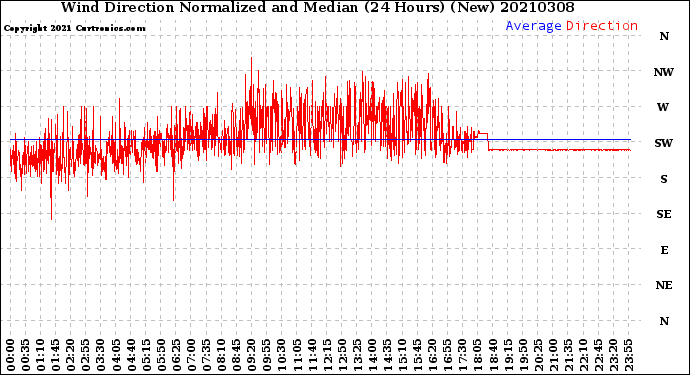Select the '03:30' time tick label
This screenshot has width=690, height=375.
101,355
